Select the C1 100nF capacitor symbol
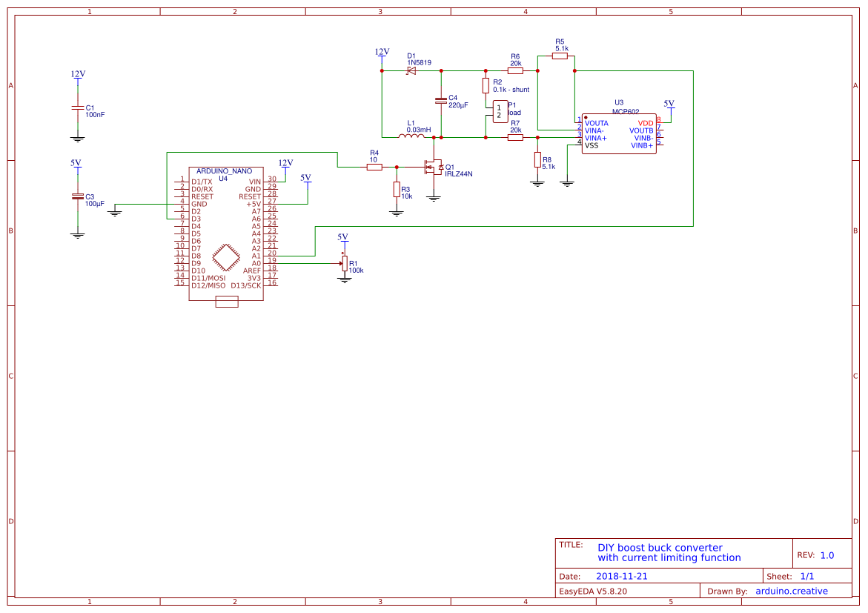 pyautogui.click(x=77, y=109)
